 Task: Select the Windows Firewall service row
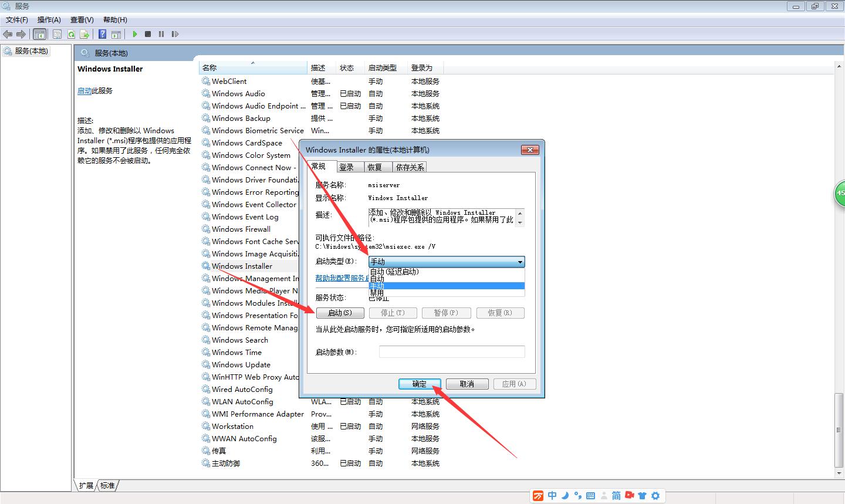(x=250, y=229)
